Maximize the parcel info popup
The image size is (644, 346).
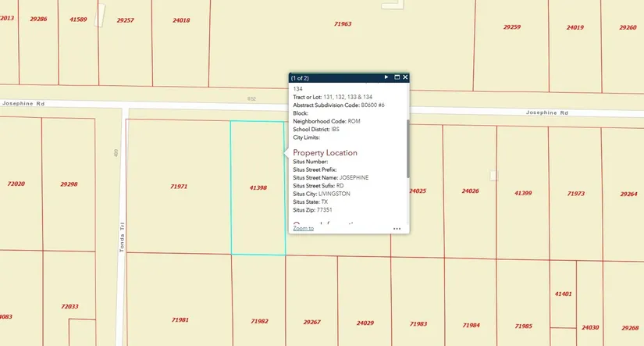(397, 77)
